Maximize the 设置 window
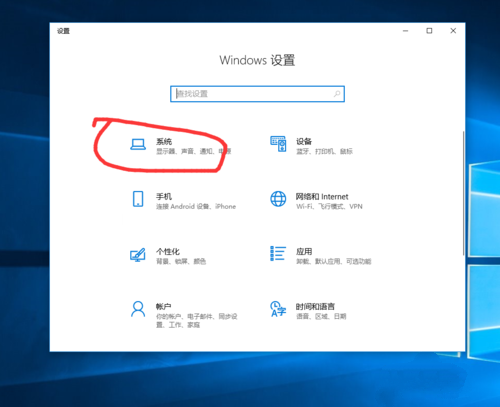This screenshot has width=500, height=407. [x=429, y=31]
